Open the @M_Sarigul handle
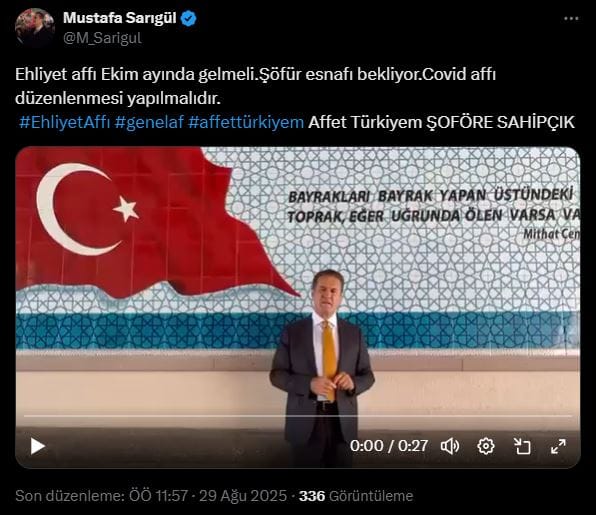 coord(102,38)
